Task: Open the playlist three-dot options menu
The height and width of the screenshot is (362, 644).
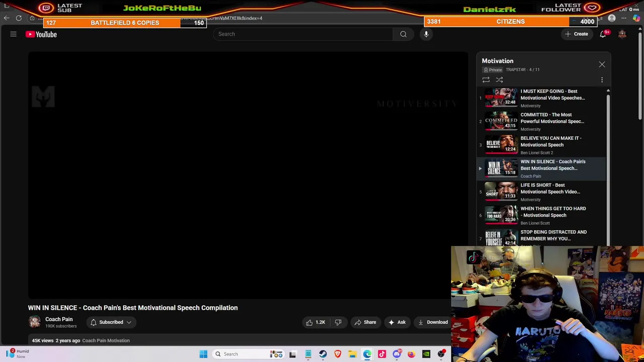Action: tap(602, 80)
